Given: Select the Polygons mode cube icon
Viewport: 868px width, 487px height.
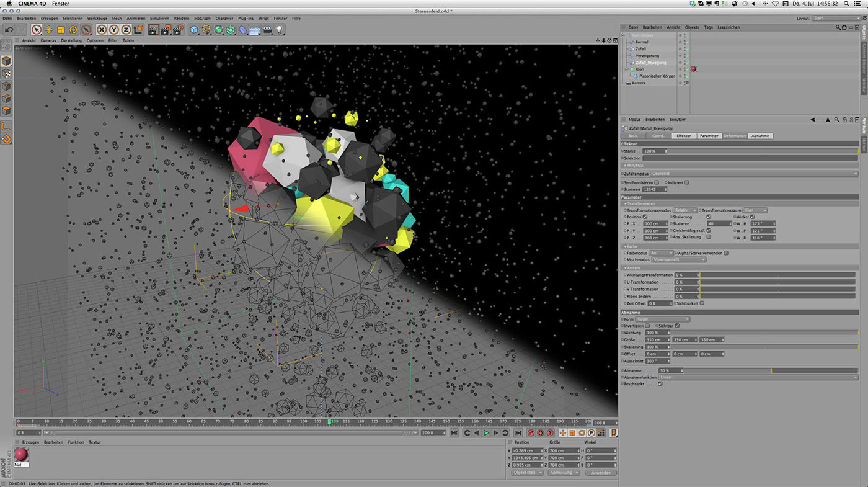Looking at the screenshot, I should click(x=6, y=110).
